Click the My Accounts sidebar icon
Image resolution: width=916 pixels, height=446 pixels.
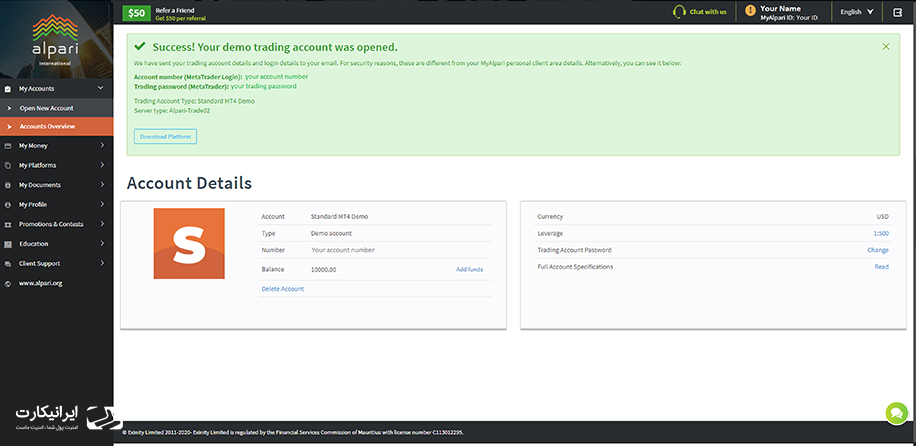7,89
